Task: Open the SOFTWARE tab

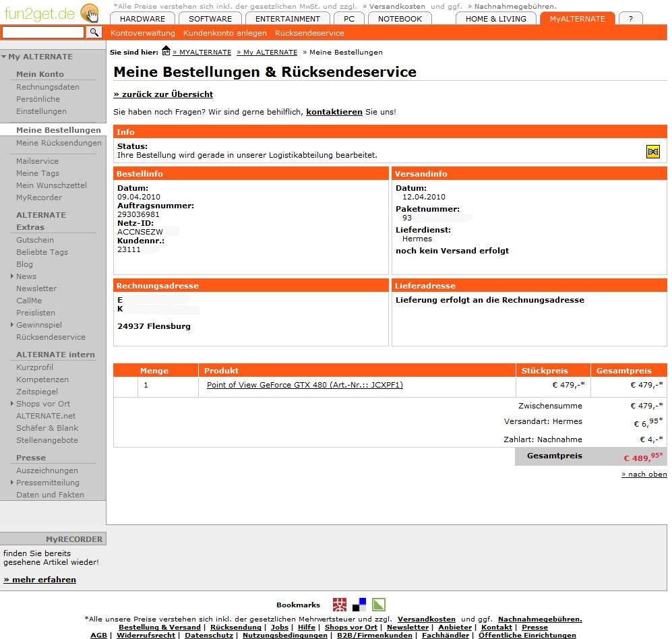Action: point(210,19)
